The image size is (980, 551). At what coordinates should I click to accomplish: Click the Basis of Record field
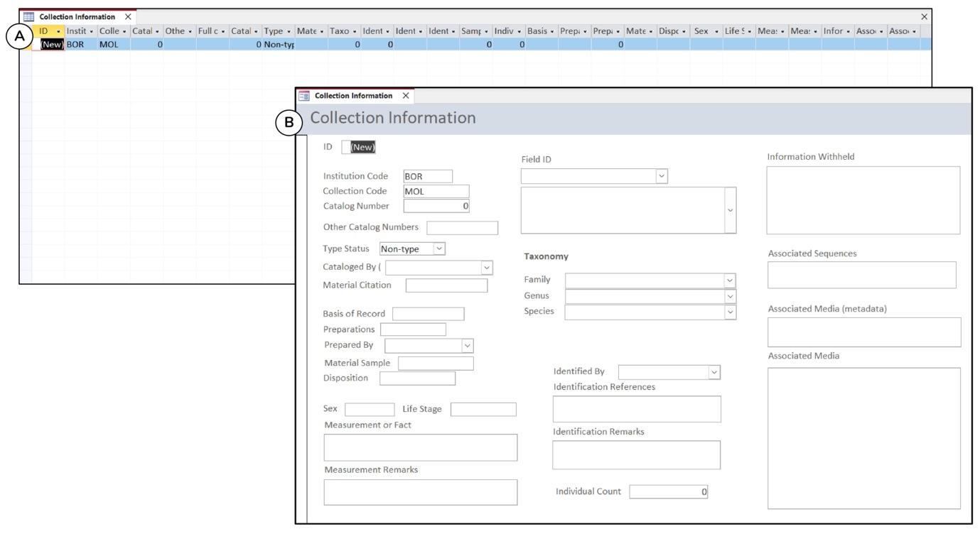pos(428,314)
